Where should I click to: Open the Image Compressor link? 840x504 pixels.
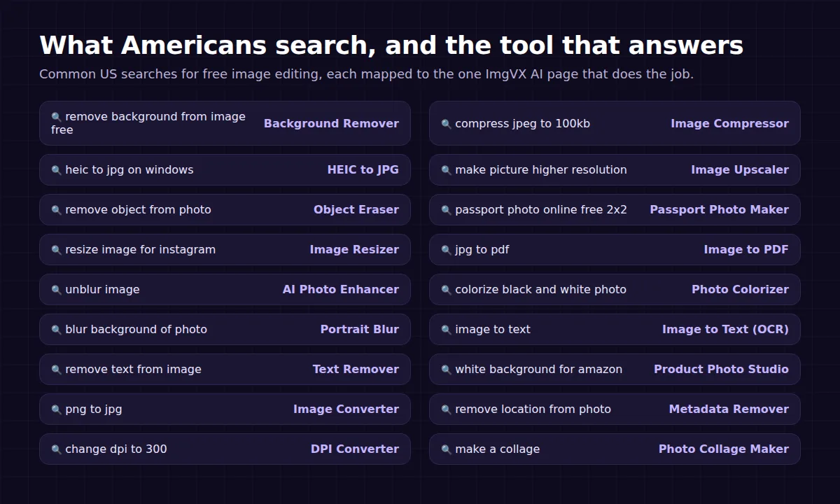729,123
